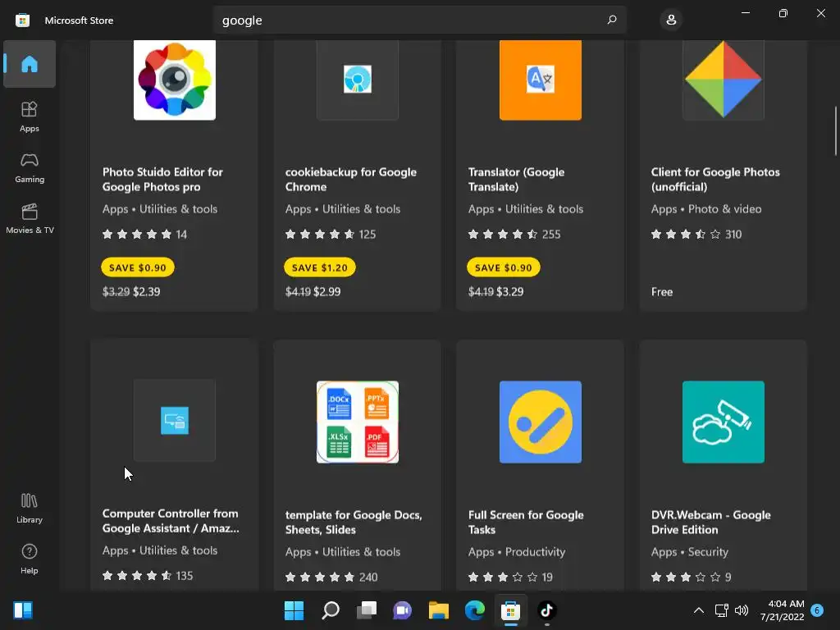Click template for Google Docs, Sheets, Slides title

click(x=354, y=523)
